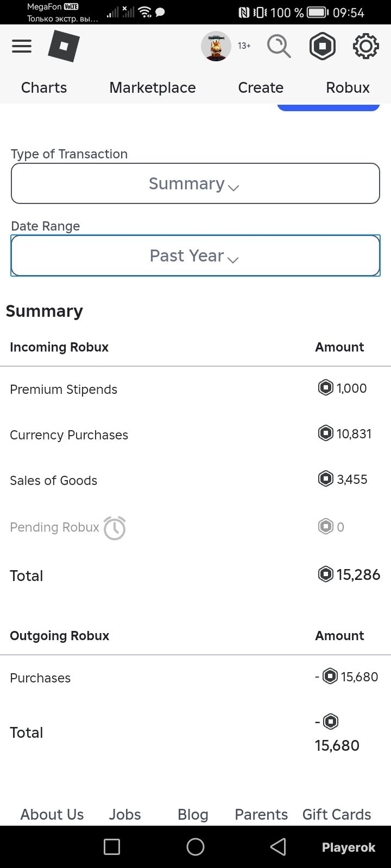This screenshot has height=868, width=391.
Task: Open the Parents footer link
Action: pos(261,814)
